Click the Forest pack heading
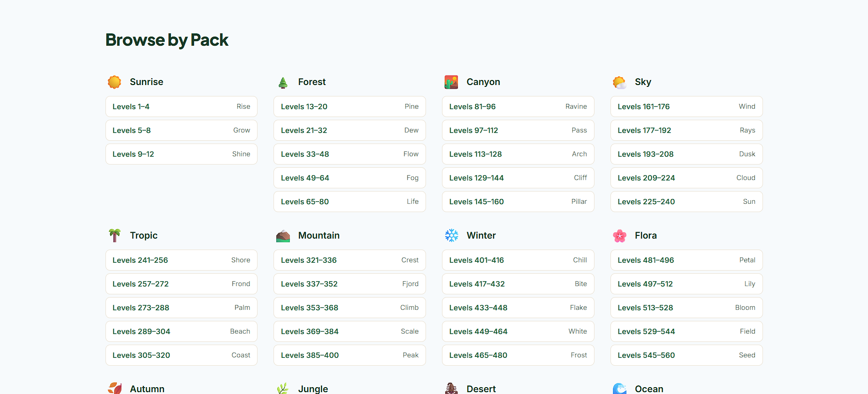Screen dimensions: 868x394 pos(312,82)
